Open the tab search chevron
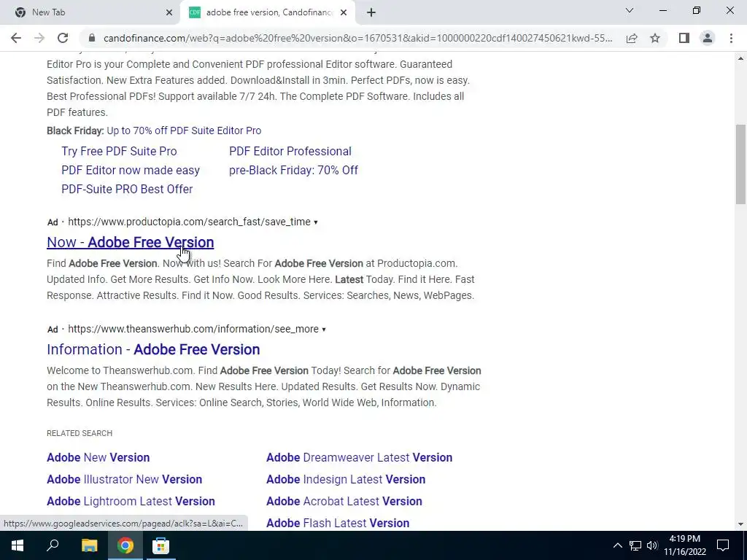747x560 pixels. [630, 10]
